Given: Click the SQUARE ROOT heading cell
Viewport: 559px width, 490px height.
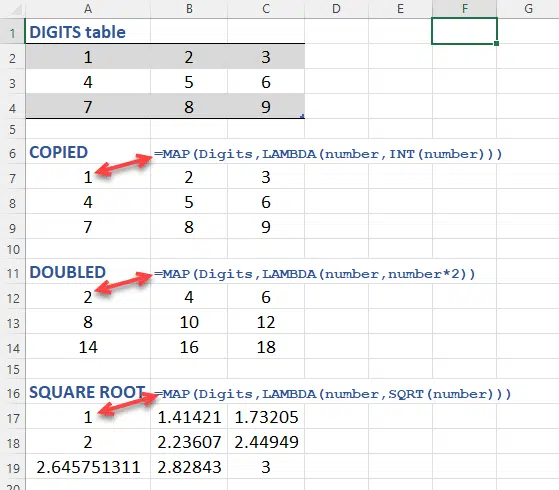Looking at the screenshot, I should [88, 392].
